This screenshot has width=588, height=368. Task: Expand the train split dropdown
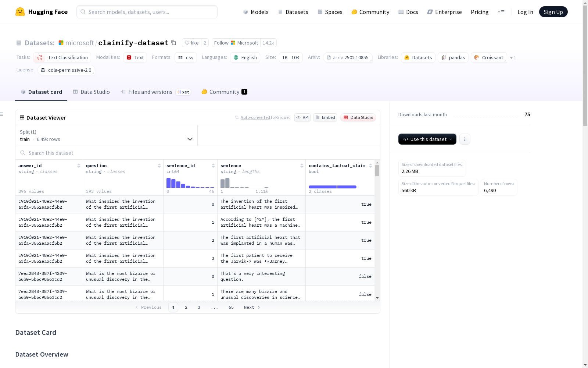click(x=106, y=135)
